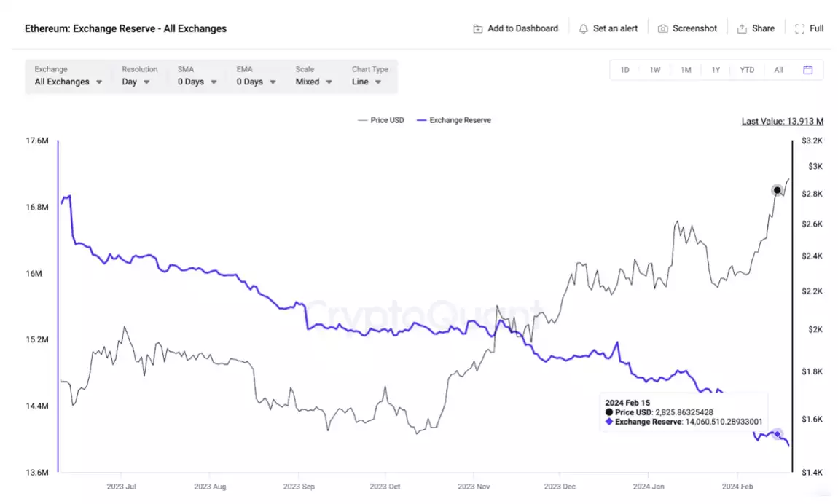Click the Set an alert bell icon
The image size is (838, 504).
[x=583, y=28]
